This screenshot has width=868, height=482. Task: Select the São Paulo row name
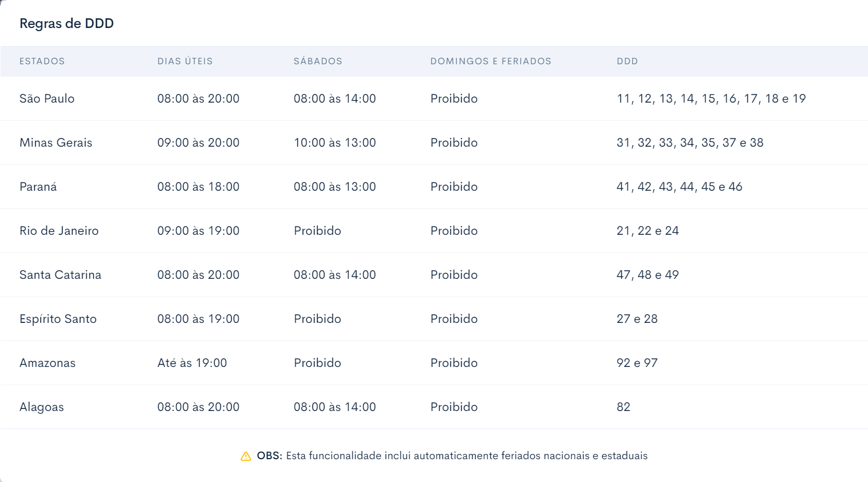tap(47, 98)
